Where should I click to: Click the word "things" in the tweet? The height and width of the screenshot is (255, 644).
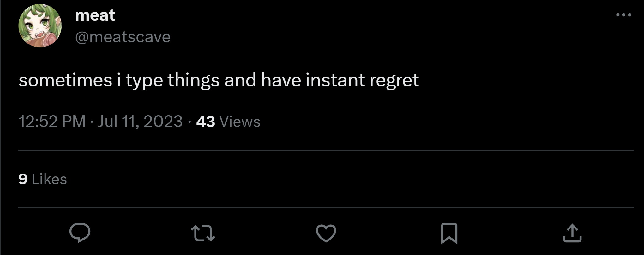(x=193, y=80)
